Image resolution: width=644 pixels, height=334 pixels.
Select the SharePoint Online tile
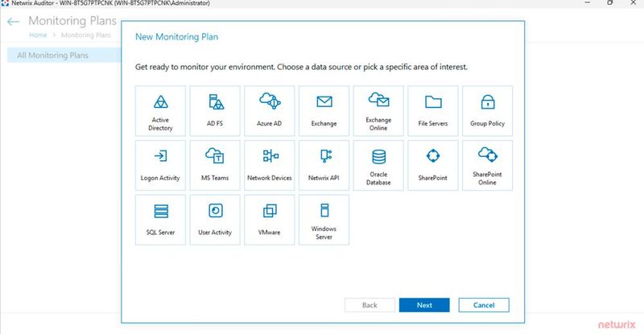point(488,166)
